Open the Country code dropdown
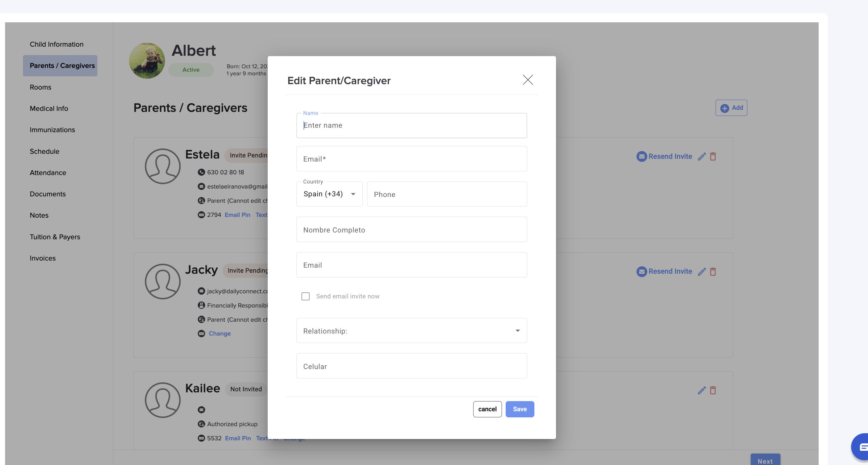868x465 pixels. (329, 194)
